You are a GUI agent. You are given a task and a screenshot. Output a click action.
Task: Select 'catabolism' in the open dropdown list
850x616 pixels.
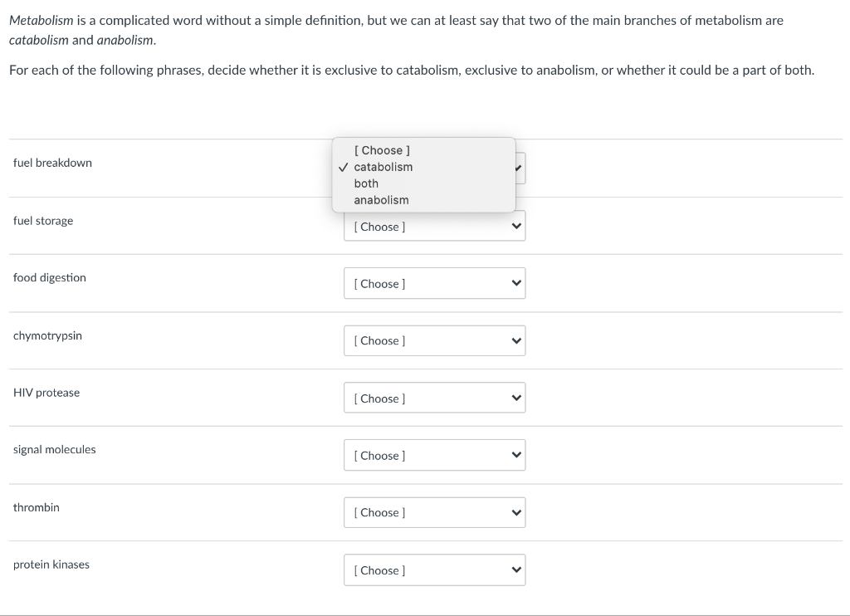(x=383, y=167)
